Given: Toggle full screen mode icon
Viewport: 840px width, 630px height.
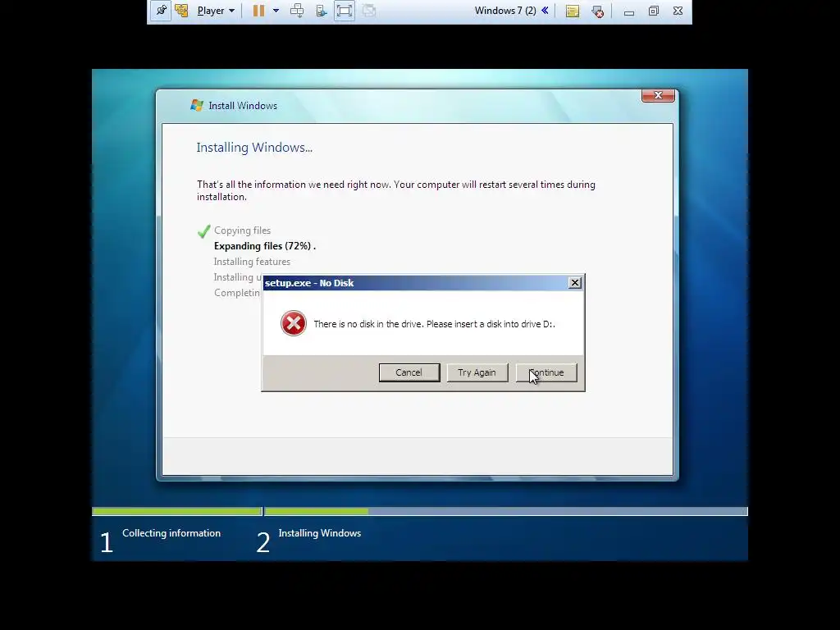Looking at the screenshot, I should pos(345,11).
